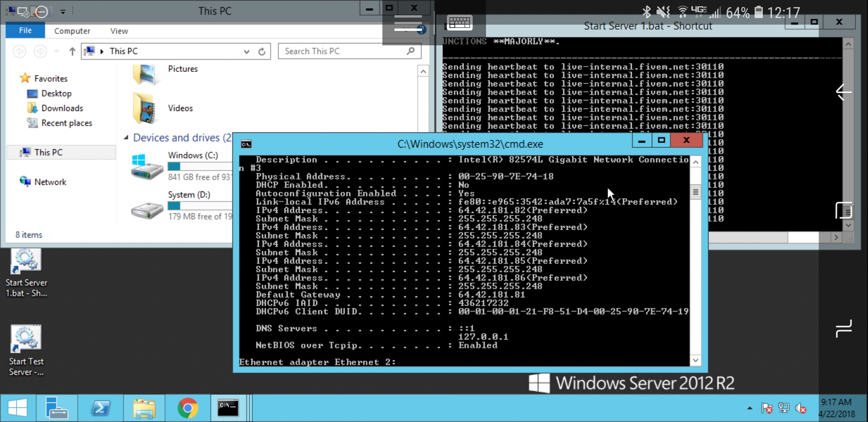This screenshot has width=868, height=422.
Task: Maximize the cmd.exe window
Action: point(661,140)
